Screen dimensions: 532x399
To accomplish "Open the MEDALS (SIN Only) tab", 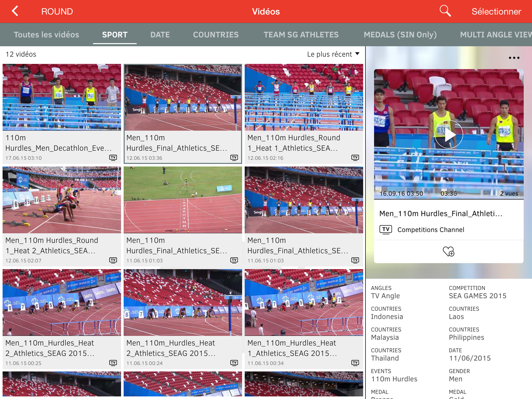I will [x=400, y=35].
